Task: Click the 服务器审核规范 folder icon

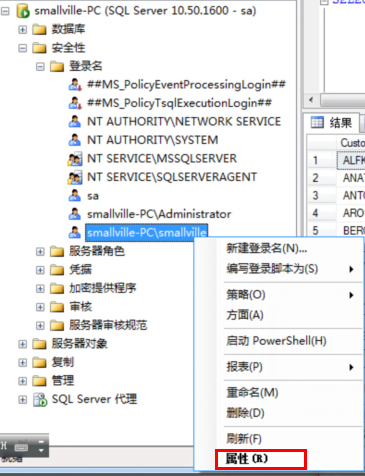Action: click(57, 325)
